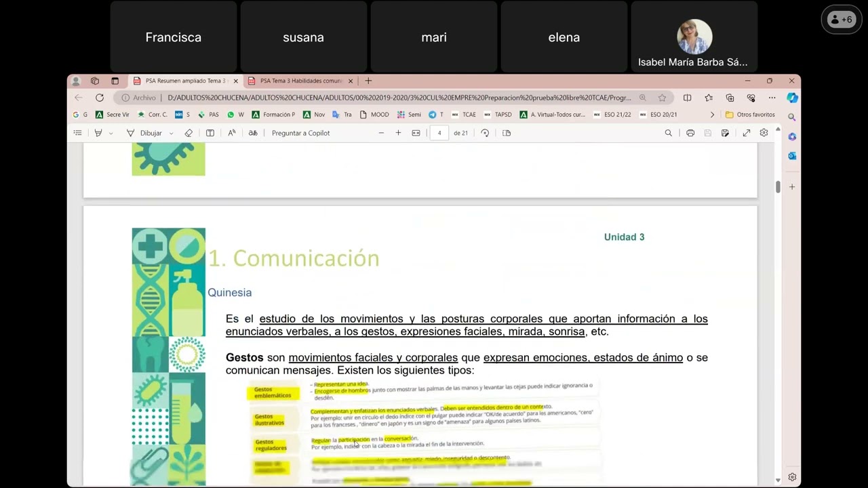Image resolution: width=868 pixels, height=488 pixels.
Task: Open Edge settings and more menu
Action: (772, 98)
